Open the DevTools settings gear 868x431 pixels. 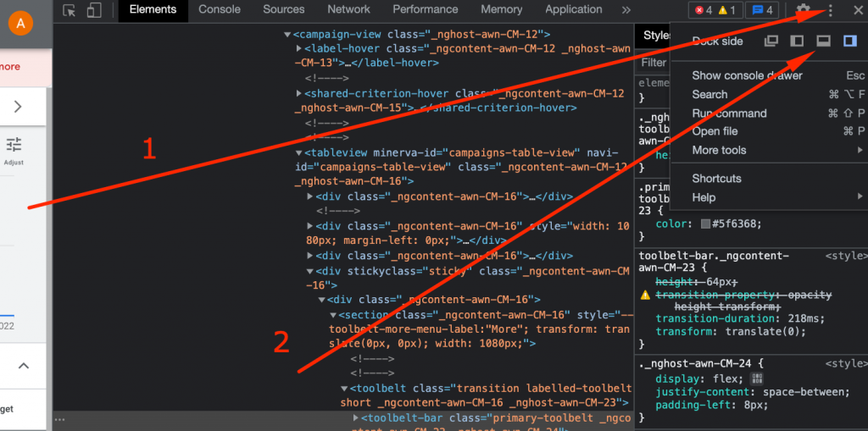coord(804,10)
